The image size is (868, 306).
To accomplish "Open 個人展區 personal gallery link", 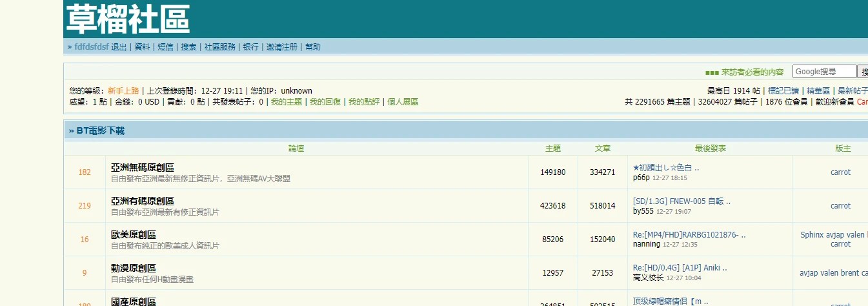I will [403, 102].
